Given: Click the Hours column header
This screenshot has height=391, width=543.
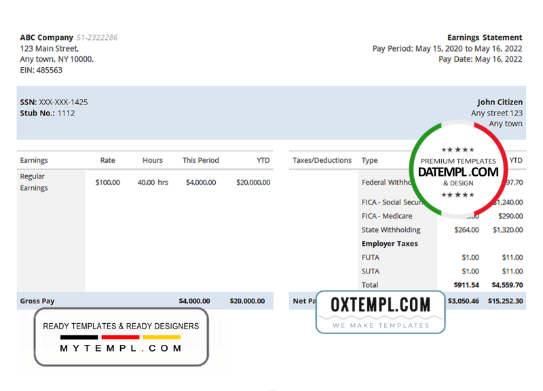Looking at the screenshot, I should [152, 160].
